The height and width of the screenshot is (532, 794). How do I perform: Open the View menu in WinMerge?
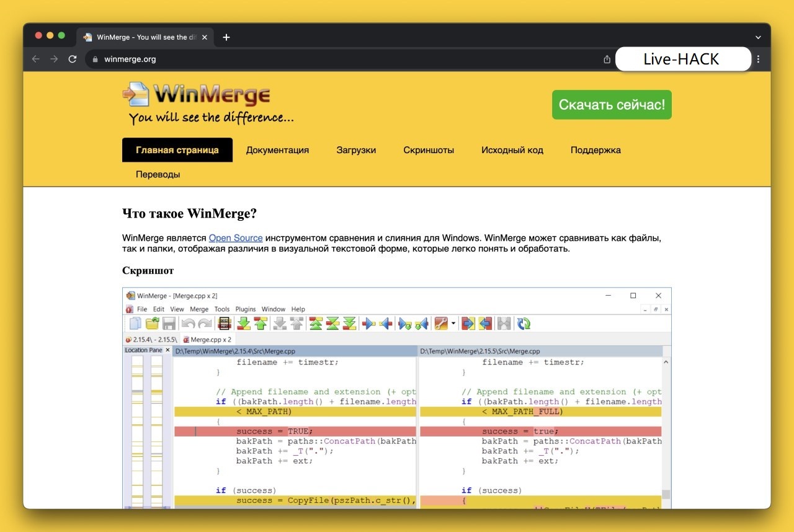(x=177, y=309)
